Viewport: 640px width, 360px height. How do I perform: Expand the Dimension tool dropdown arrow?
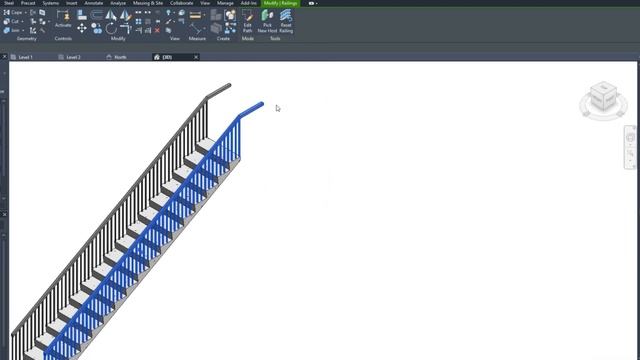pos(204,29)
